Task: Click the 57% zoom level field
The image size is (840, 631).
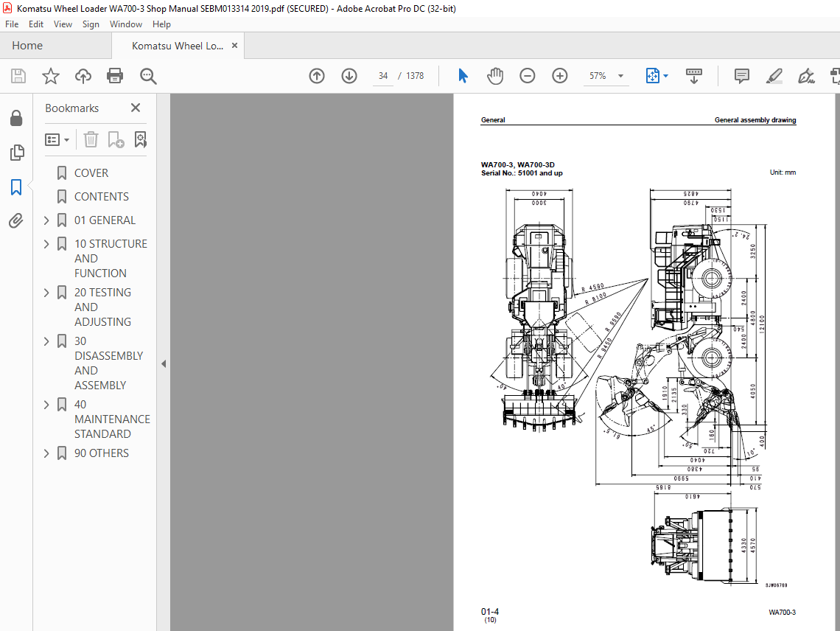Action: (x=598, y=76)
